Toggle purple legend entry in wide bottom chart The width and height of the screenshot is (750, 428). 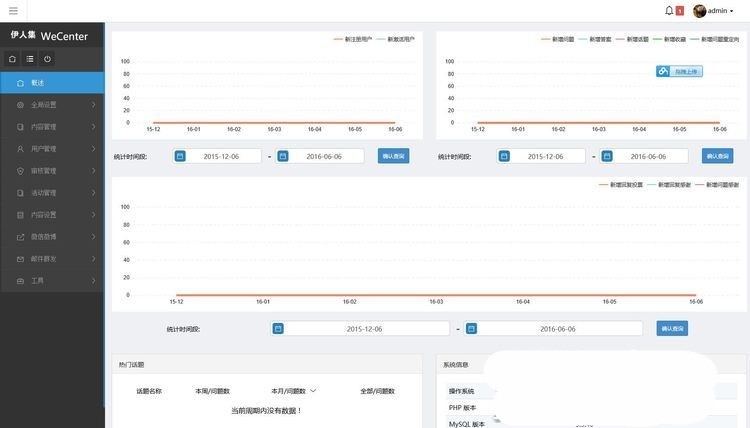(717, 185)
